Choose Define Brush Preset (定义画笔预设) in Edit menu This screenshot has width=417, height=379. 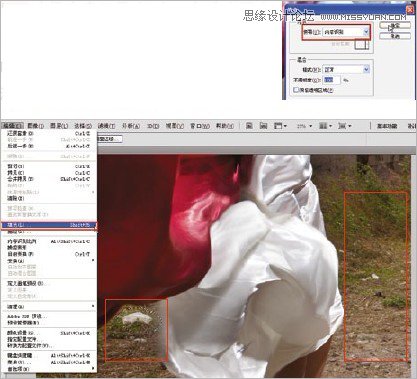coord(49,283)
